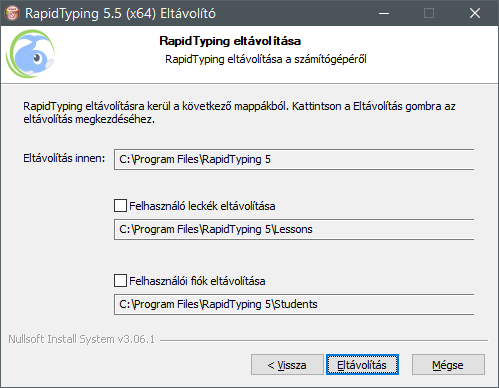Screen dimensions: 499x388
Task: Click "Nullsoft Install System v3.06.1" text
Action: (x=82, y=339)
